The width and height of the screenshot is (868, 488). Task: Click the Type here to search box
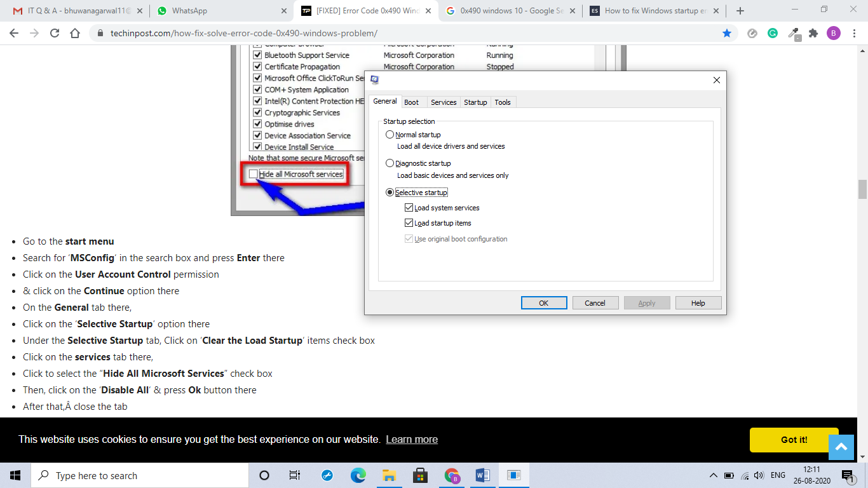tap(140, 475)
